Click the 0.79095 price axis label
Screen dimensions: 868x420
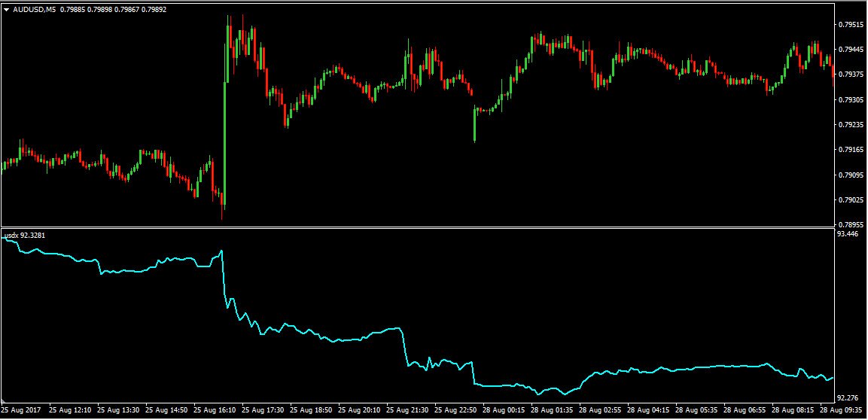click(850, 175)
